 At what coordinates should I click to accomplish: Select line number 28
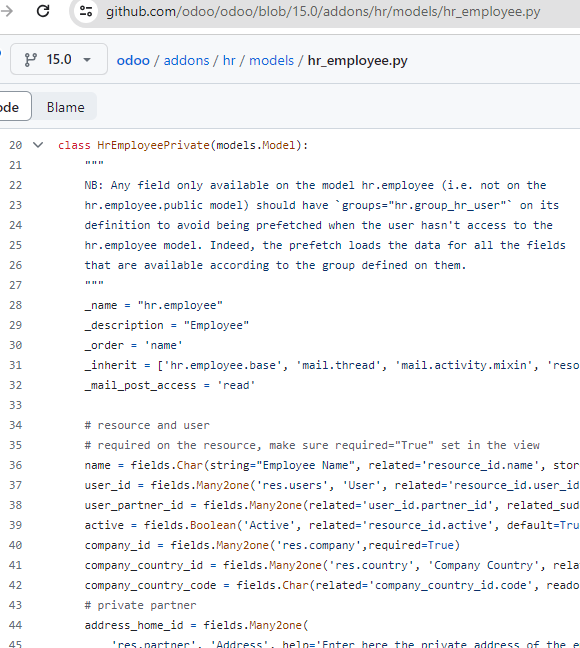click(16, 305)
